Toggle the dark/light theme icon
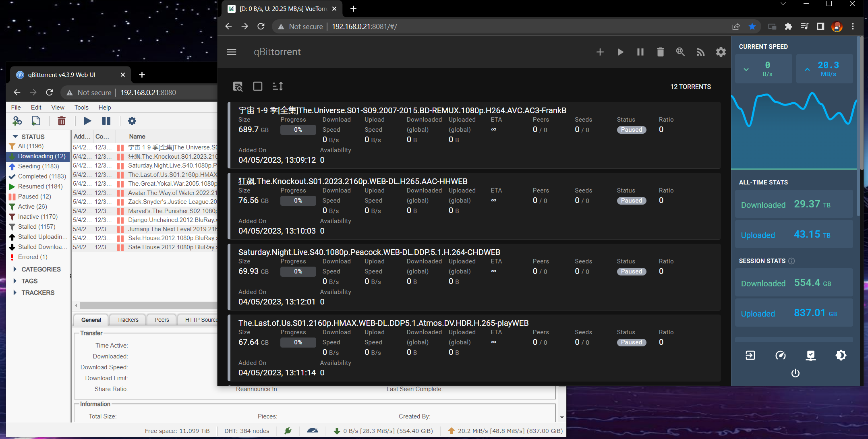Screen dimensions: 868x439 (x=841, y=355)
